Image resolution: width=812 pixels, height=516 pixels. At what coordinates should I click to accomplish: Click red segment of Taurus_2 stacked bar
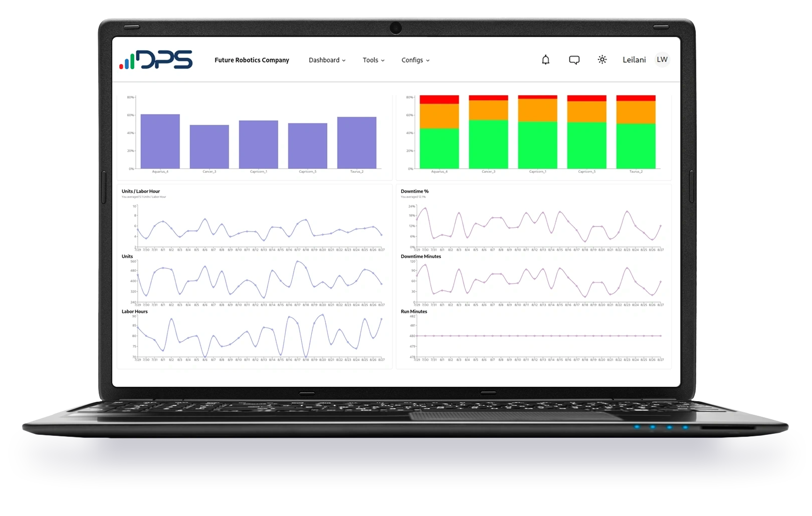click(x=636, y=98)
